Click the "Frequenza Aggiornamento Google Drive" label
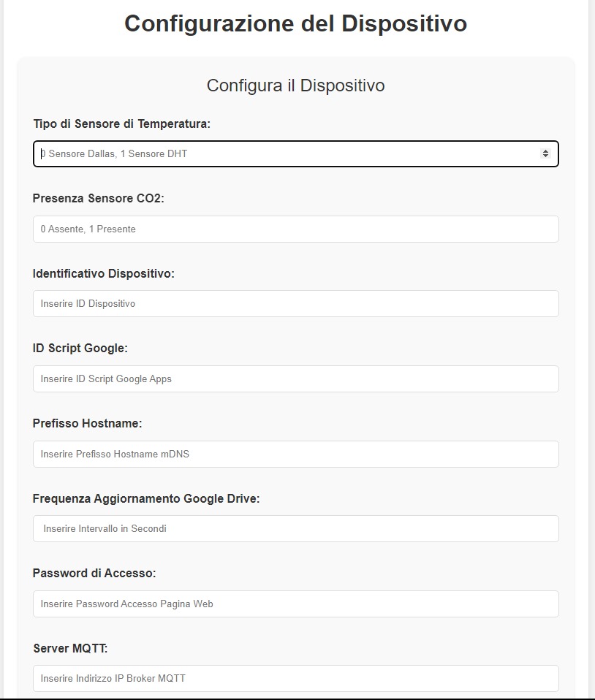595x700 pixels. point(146,498)
